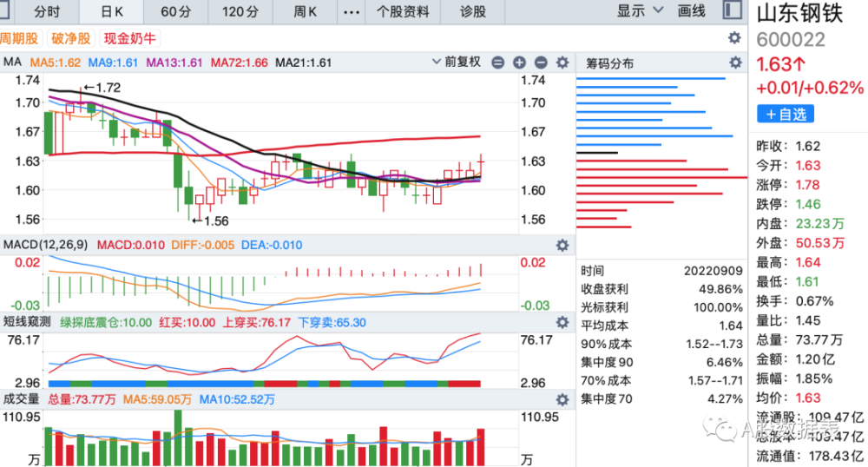Open settings gear beside stock tags row
868x467 pixels.
click(734, 37)
